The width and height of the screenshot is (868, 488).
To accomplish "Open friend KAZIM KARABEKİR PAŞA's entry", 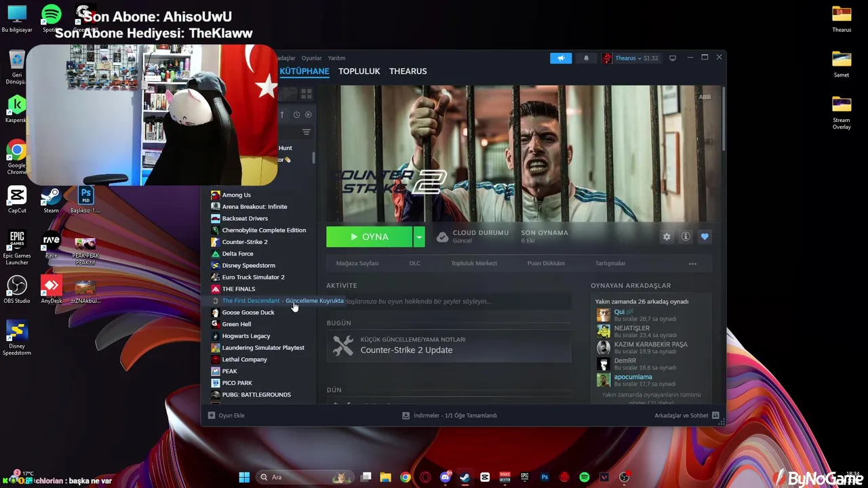I will tap(641, 348).
